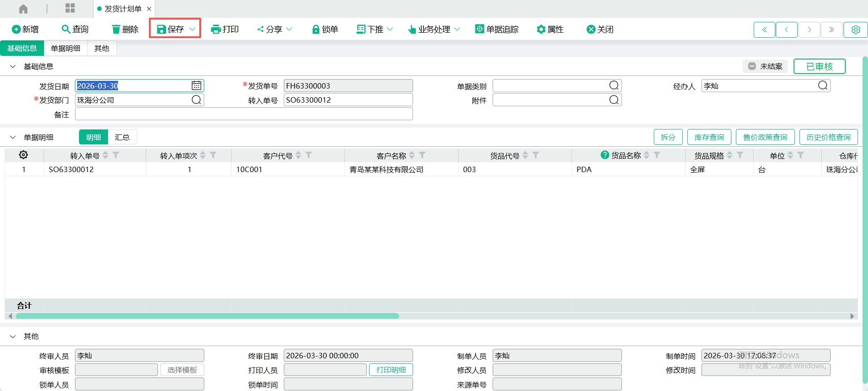Switch to 汇总 view
Image resolution: width=868 pixels, height=391 pixels.
[x=122, y=137]
